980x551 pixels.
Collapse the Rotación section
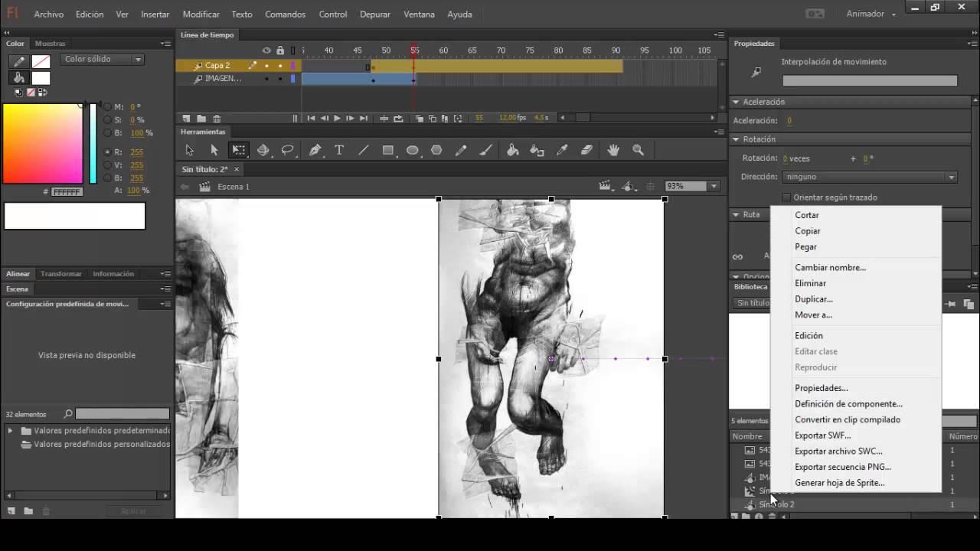pyautogui.click(x=736, y=139)
